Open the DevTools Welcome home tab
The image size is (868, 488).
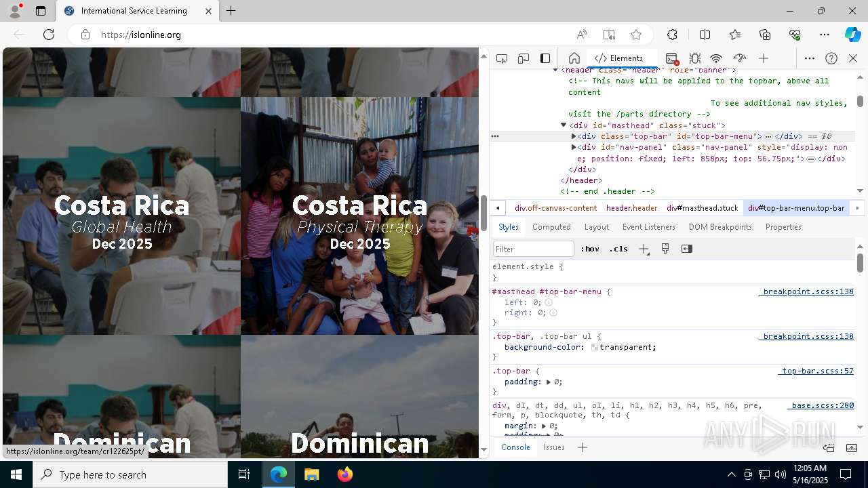point(574,58)
